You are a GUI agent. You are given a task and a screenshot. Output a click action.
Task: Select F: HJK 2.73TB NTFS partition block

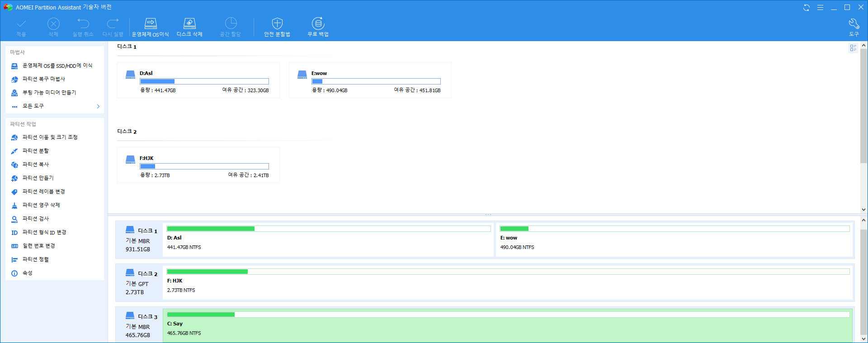click(x=508, y=282)
